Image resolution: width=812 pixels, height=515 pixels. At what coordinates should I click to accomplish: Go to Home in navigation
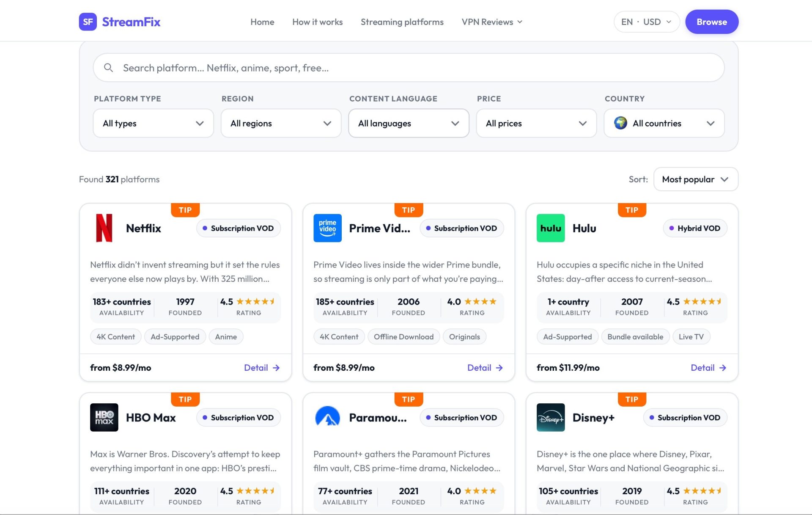[x=262, y=22]
